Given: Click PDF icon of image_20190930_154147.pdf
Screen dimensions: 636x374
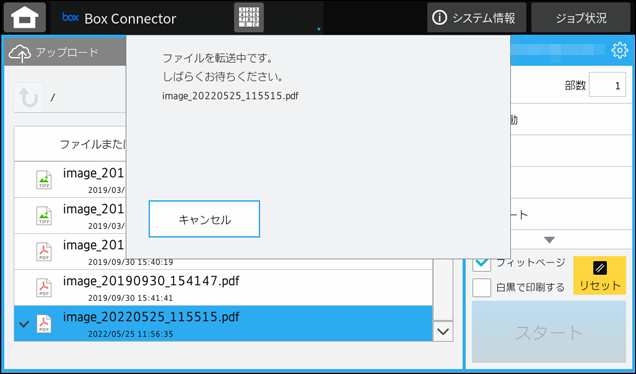Looking at the screenshot, I should 44,288.
